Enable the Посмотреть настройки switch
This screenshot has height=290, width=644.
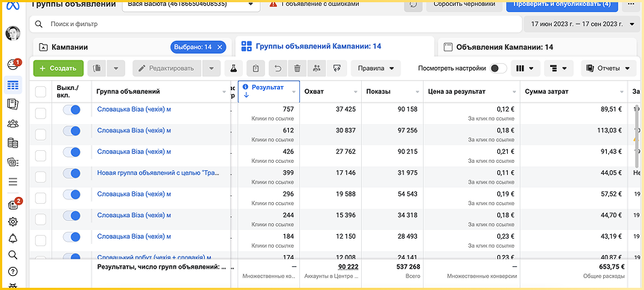[x=499, y=68]
